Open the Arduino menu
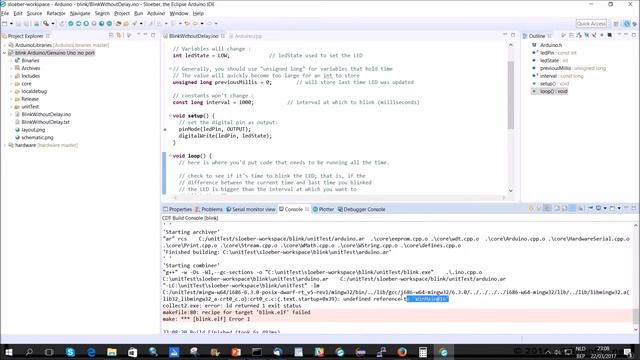Image resolution: width=640 pixels, height=360 pixels. pos(156,13)
